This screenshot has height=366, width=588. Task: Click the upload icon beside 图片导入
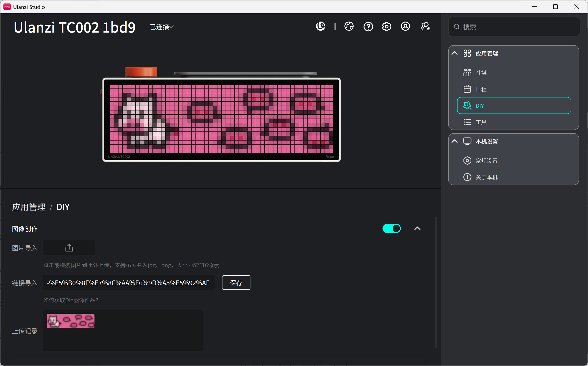tap(69, 247)
